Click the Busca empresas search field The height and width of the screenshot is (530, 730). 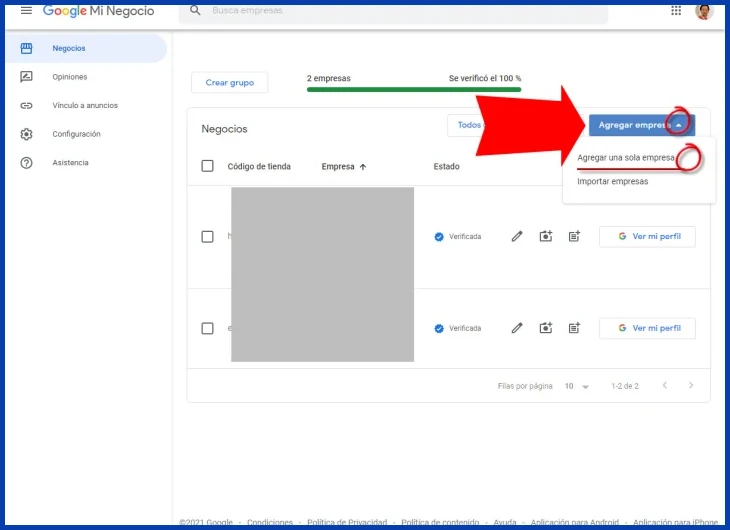393,10
